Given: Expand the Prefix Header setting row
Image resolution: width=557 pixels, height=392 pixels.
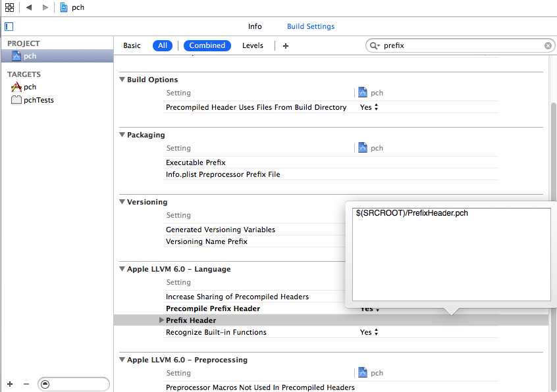Looking at the screenshot, I should (x=161, y=320).
